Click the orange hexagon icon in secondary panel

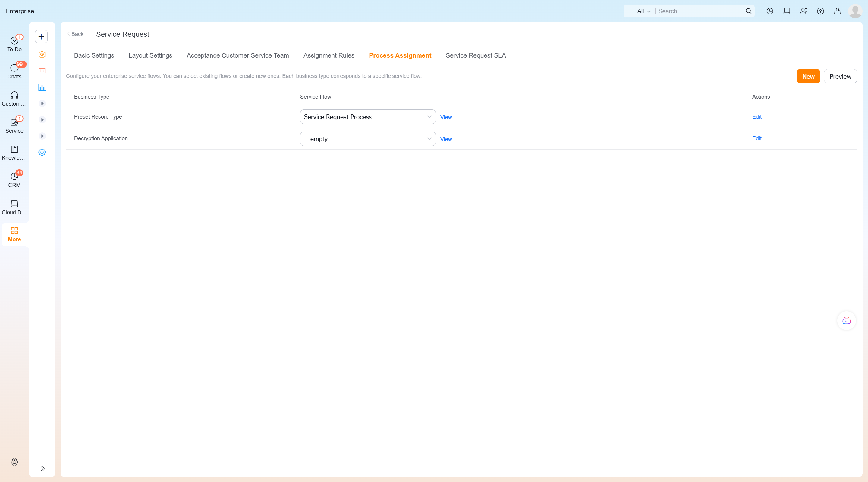tap(42, 54)
